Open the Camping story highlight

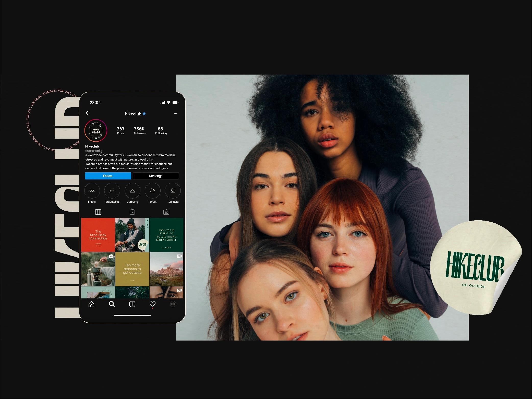tap(132, 190)
